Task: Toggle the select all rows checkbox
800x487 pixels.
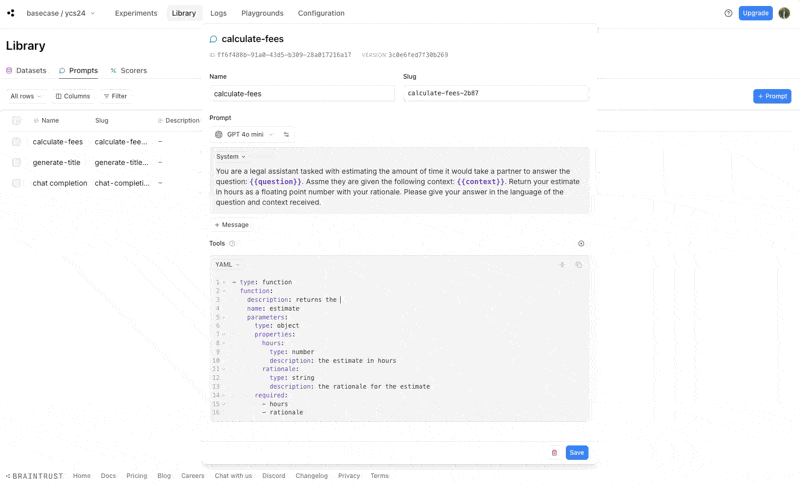Action: pos(16,121)
